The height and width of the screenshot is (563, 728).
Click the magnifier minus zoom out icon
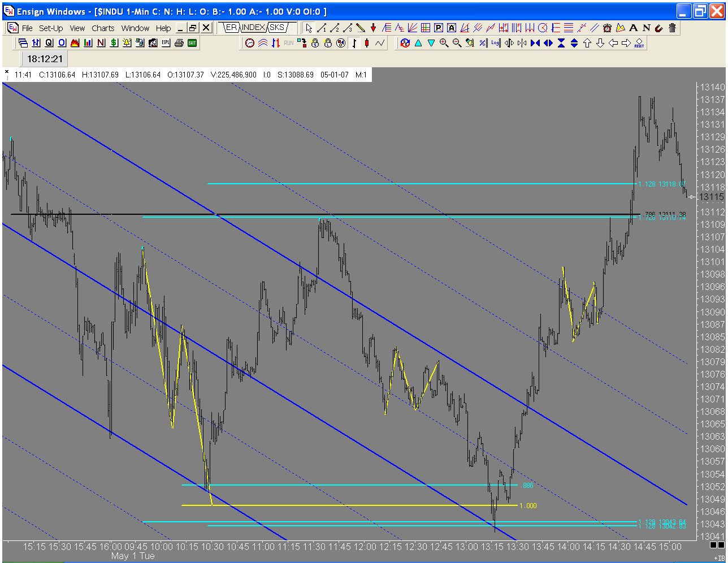tap(457, 43)
